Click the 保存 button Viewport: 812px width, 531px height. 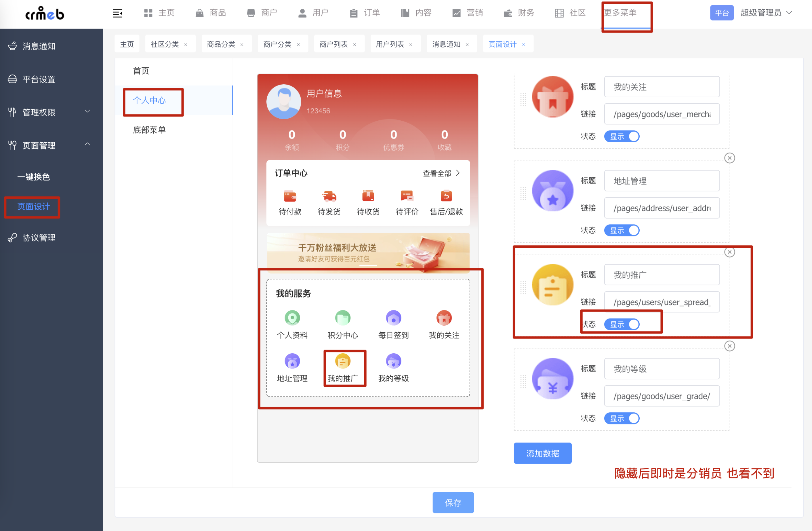(x=453, y=502)
